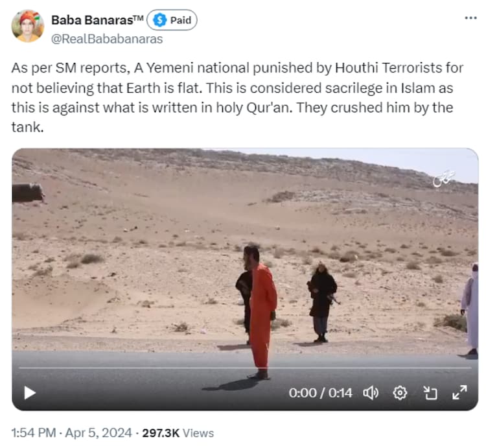The image size is (486, 448).
Task: Click the TM symbol beside name
Action: 138,18
